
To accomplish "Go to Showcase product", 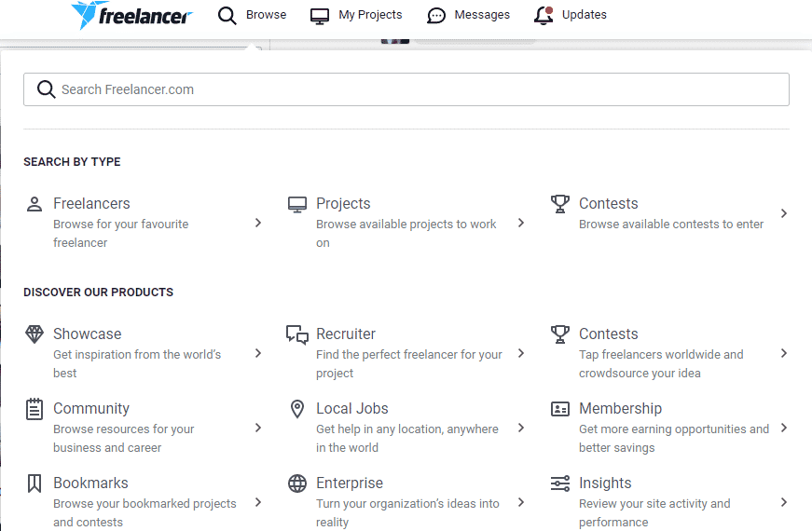I will [88, 334].
